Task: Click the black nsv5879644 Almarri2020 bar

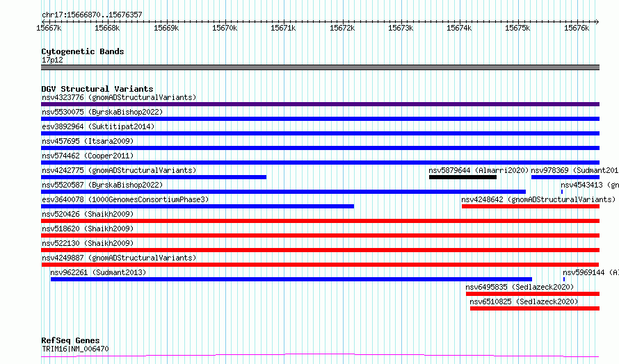Action: [463, 177]
